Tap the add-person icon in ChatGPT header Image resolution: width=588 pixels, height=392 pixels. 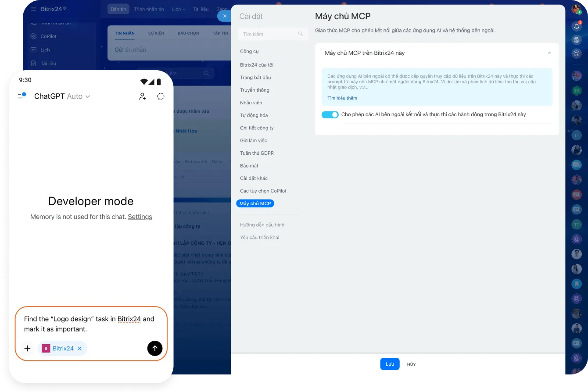point(142,96)
